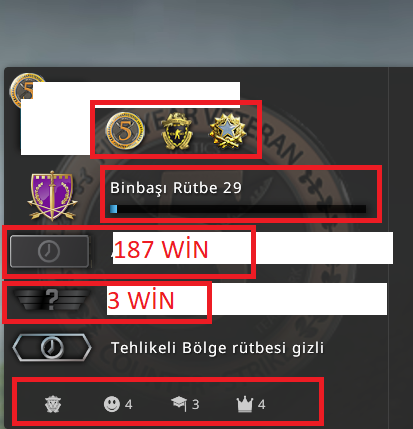Click the purple shield Binbaşı rank emblem
This screenshot has width=413, height=429.
[52, 196]
